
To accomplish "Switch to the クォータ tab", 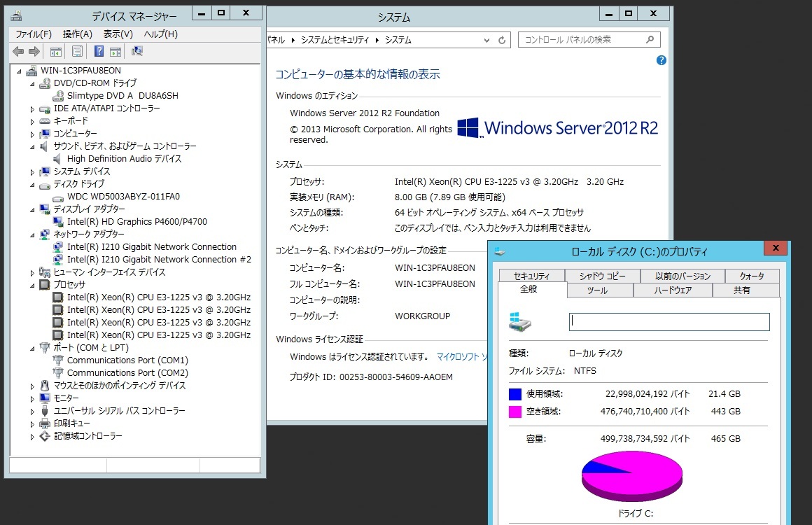I will point(752,276).
